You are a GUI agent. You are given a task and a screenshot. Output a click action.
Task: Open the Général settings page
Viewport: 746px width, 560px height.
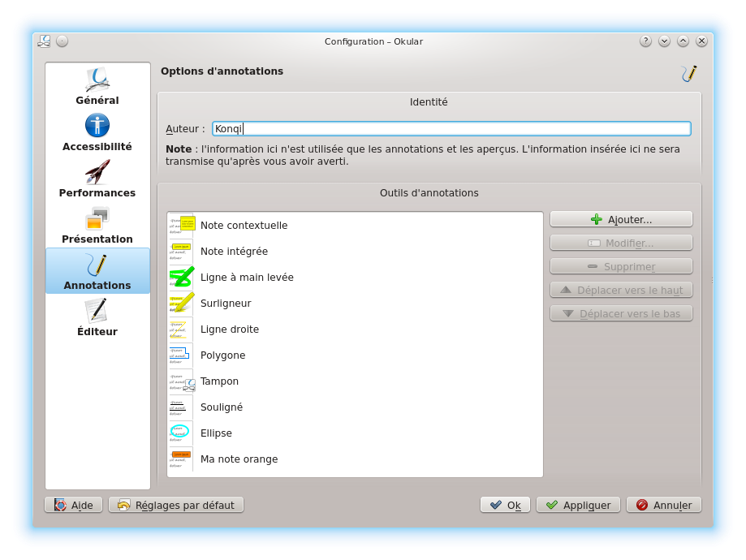[x=97, y=87]
